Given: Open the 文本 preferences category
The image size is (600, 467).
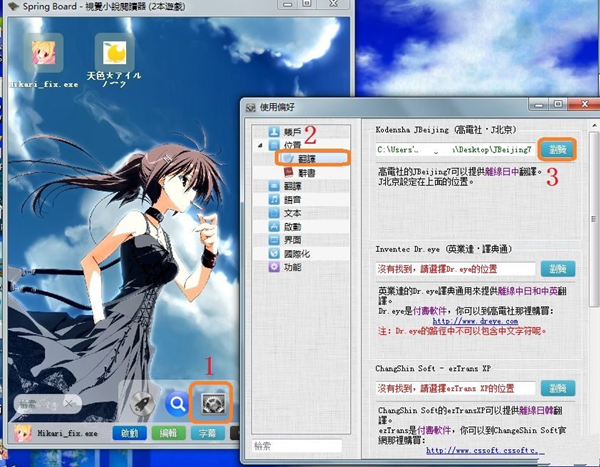Looking at the screenshot, I should [x=292, y=213].
